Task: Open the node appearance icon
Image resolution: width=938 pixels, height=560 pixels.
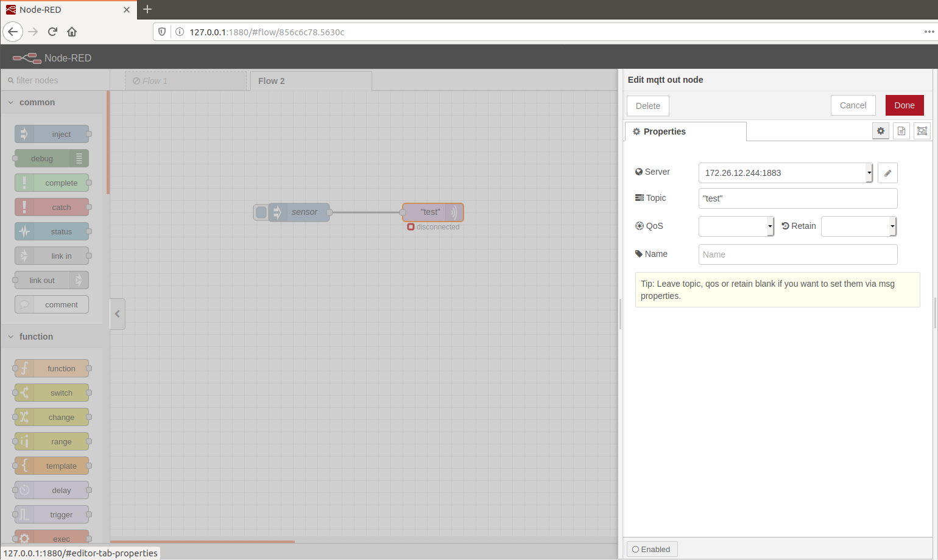Action: pyautogui.click(x=922, y=131)
